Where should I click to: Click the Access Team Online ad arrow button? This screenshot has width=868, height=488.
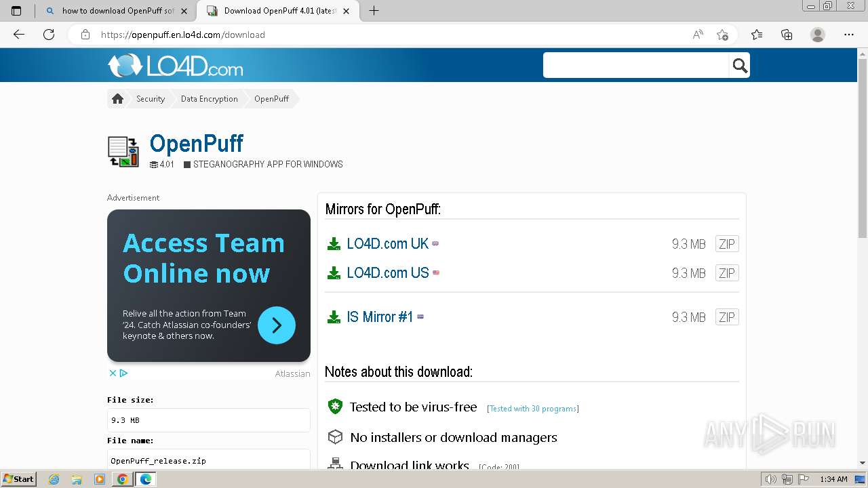[x=277, y=325]
